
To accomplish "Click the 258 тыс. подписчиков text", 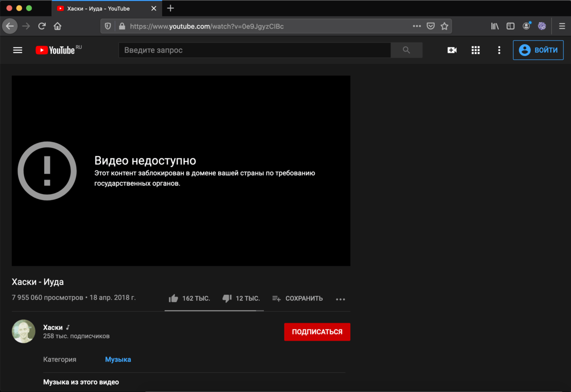I will tap(77, 336).
